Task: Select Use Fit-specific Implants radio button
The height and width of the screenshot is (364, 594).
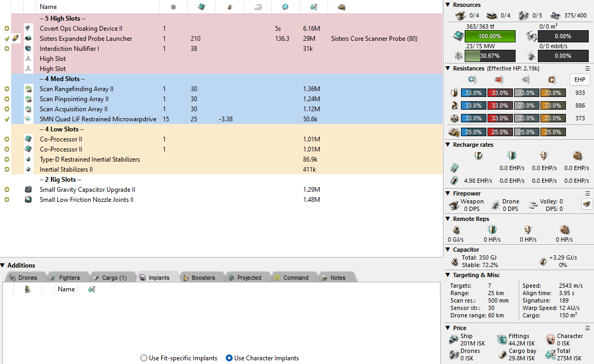Action: pyautogui.click(x=144, y=358)
